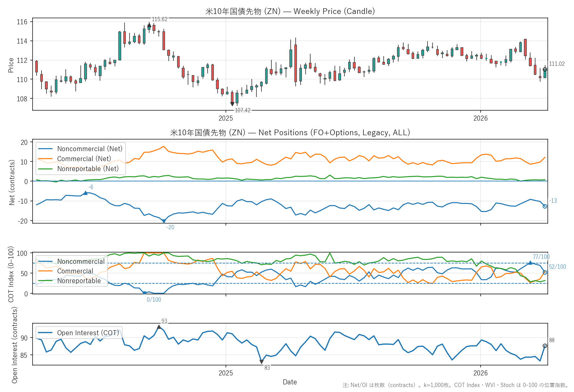Click the last price circle at 111.02
The height and width of the screenshot is (392, 574).
point(545,69)
